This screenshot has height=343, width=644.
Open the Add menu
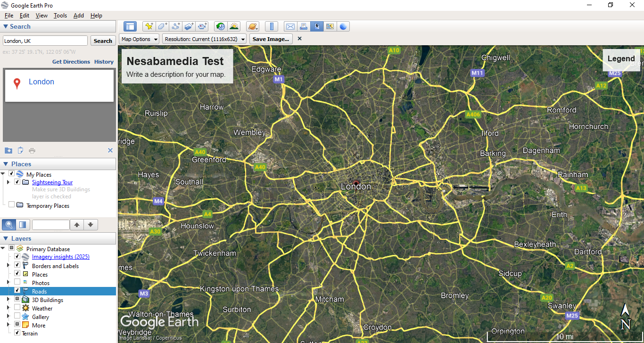point(79,16)
